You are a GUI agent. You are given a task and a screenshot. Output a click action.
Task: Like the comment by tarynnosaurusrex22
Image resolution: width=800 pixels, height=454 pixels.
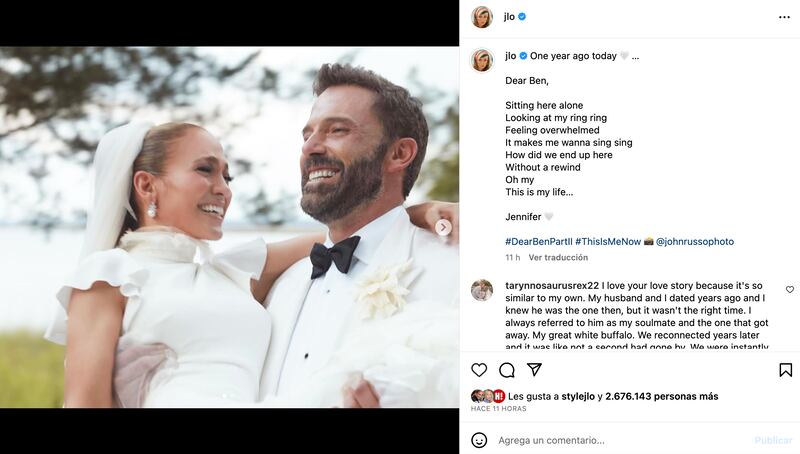click(x=789, y=289)
